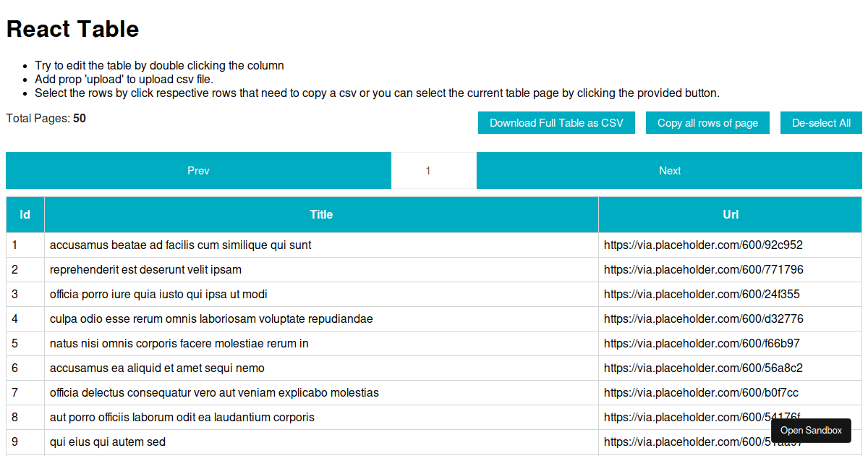Select Id cell 9 in the table
This screenshot has width=868, height=456.
(x=25, y=442)
